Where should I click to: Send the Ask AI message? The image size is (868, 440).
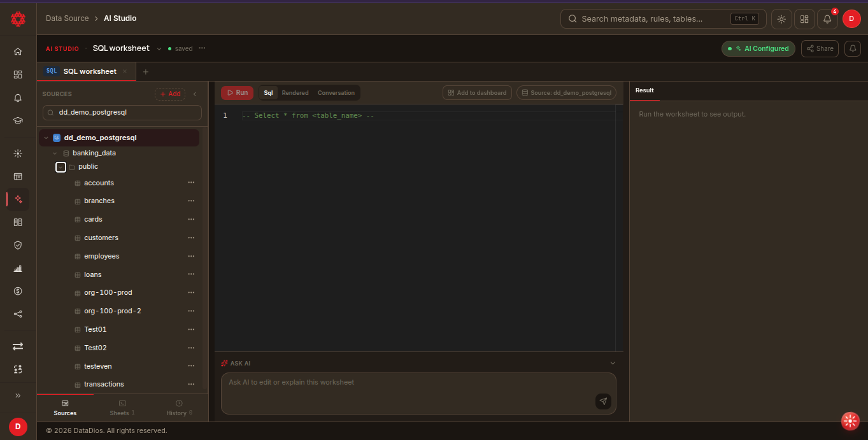click(603, 401)
